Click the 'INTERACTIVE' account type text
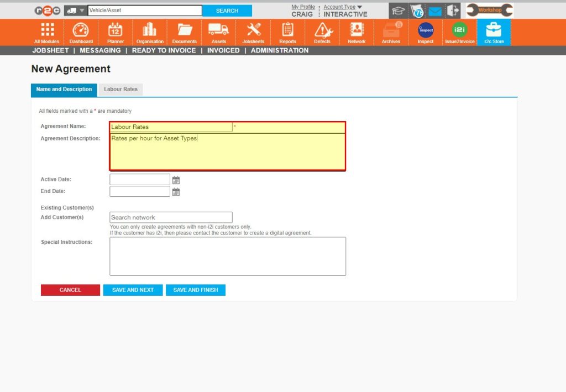 (x=345, y=14)
